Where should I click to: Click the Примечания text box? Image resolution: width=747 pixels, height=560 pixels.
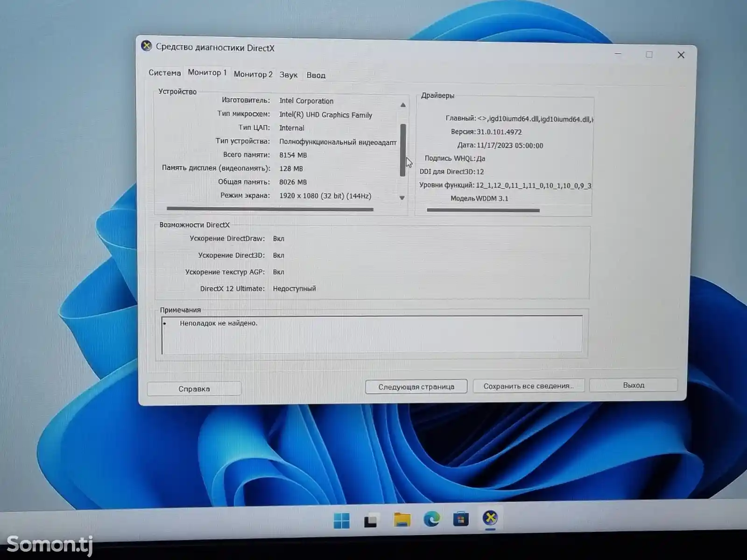click(372, 334)
